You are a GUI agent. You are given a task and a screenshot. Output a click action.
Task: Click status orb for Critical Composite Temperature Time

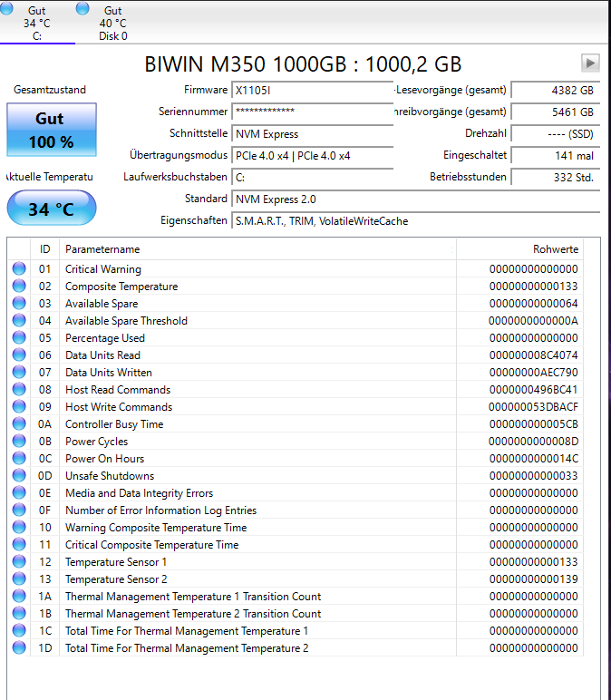coord(19,544)
